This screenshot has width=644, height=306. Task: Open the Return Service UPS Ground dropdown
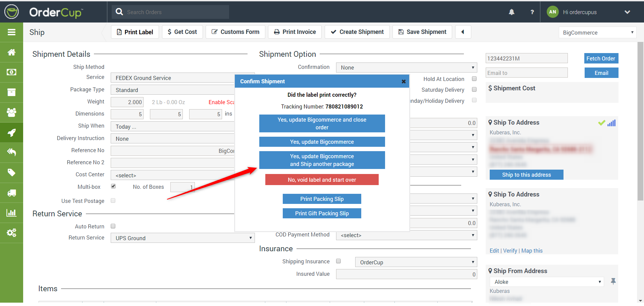point(183,238)
